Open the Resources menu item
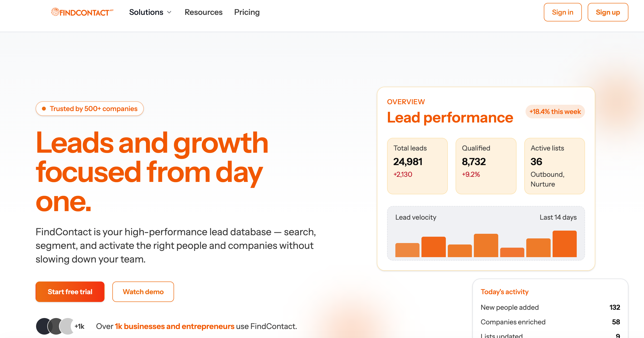 (203, 12)
